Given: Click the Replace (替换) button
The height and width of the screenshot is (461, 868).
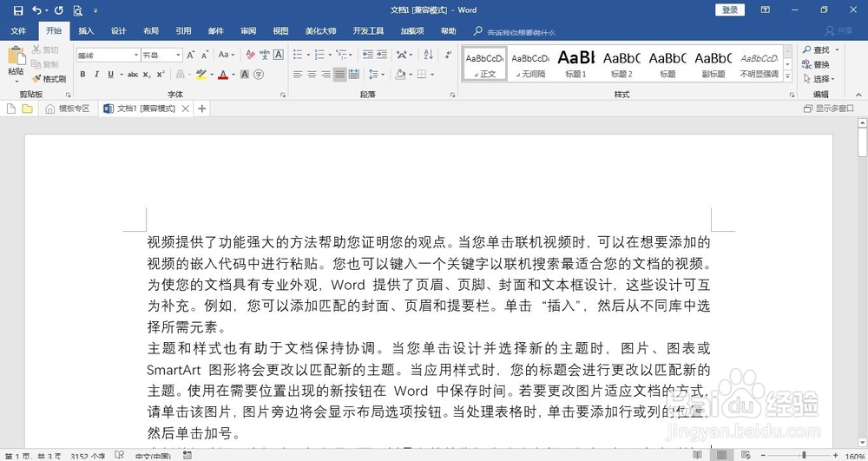Looking at the screenshot, I should click(x=816, y=65).
